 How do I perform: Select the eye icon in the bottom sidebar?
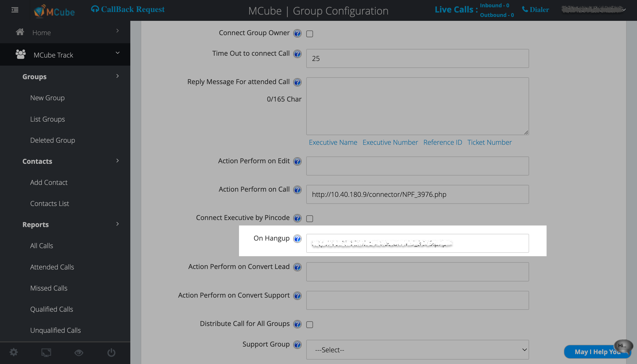point(79,352)
